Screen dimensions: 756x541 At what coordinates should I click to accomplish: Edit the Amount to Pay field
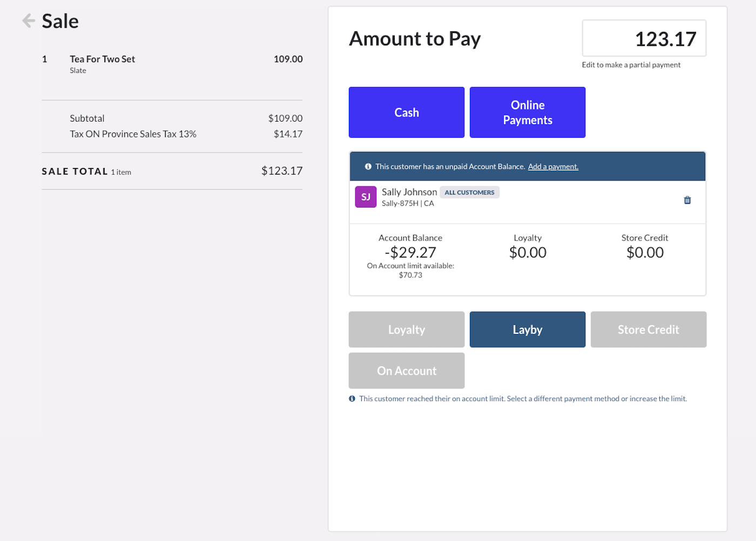pyautogui.click(x=644, y=38)
